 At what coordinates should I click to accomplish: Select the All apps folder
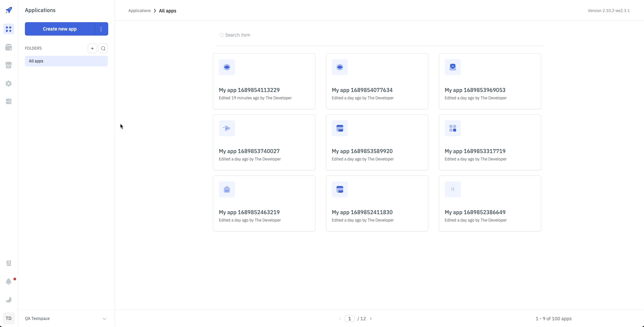coord(66,61)
